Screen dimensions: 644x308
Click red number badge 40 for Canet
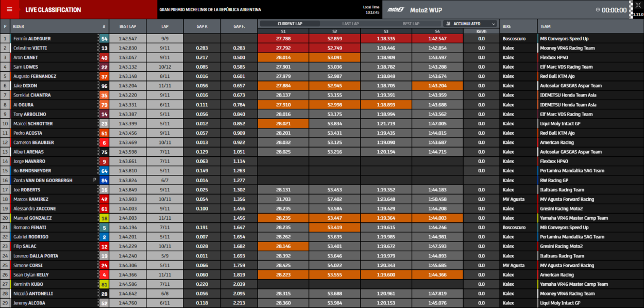104,57
